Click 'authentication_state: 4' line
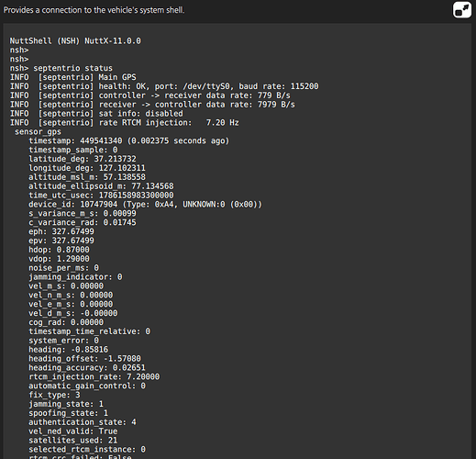476x459 pixels. click(x=83, y=422)
